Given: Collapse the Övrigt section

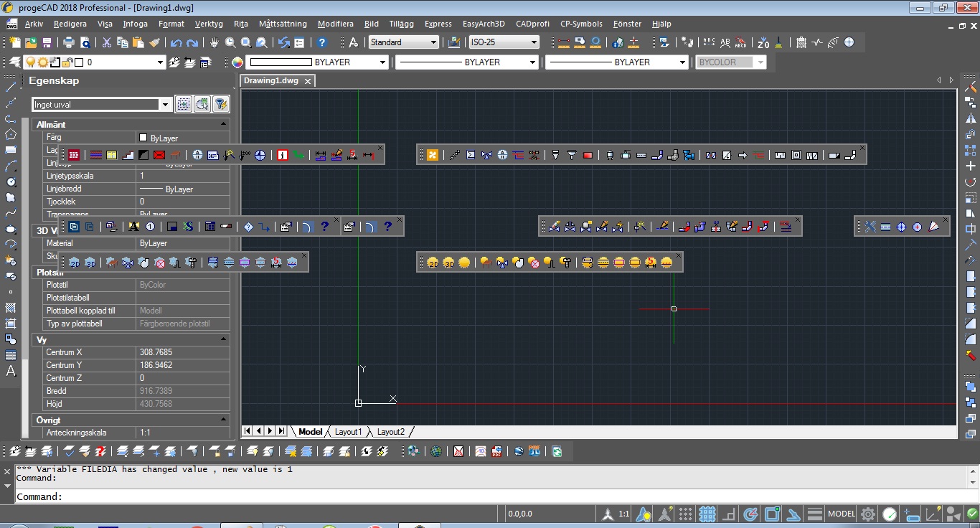Looking at the screenshot, I should coord(224,420).
